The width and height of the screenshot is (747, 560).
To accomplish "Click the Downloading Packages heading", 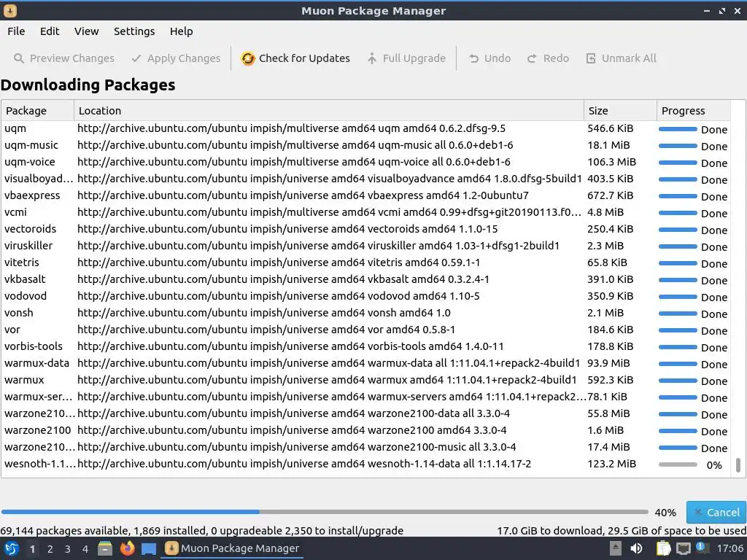I will click(88, 85).
